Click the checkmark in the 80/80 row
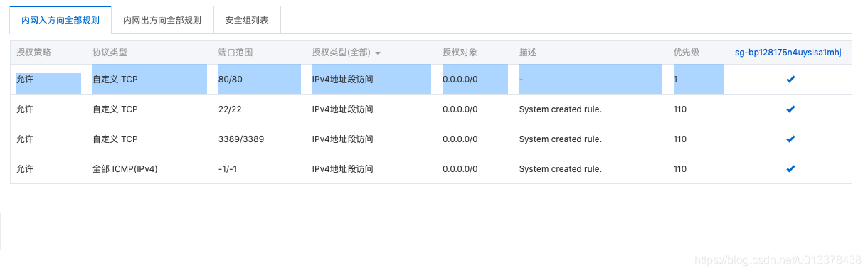 pos(790,80)
